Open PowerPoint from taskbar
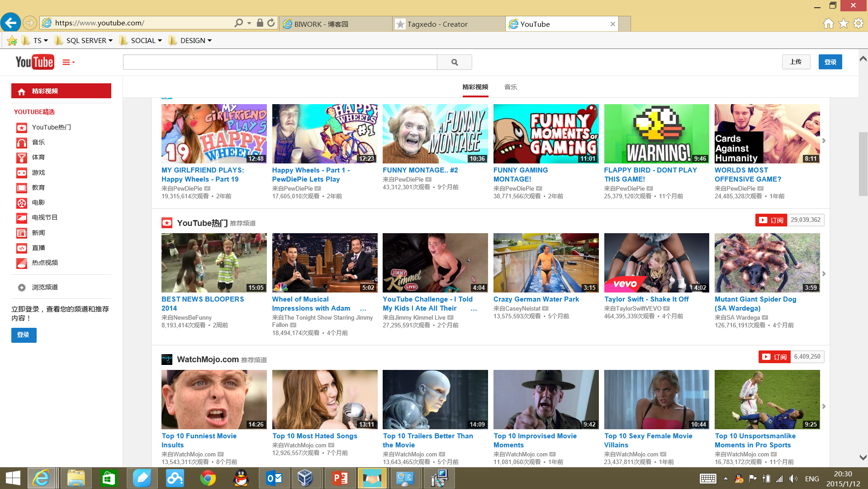The height and width of the screenshot is (489, 868). point(339,478)
